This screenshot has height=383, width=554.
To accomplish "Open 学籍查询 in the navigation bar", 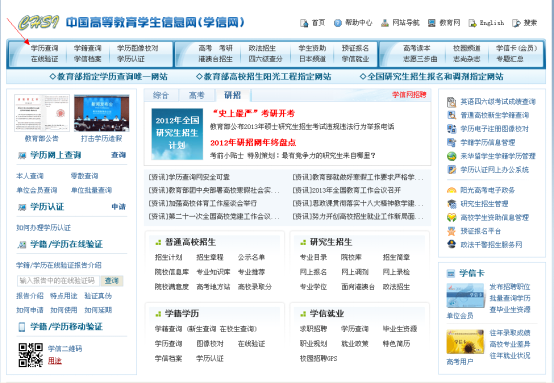I will coord(88,48).
